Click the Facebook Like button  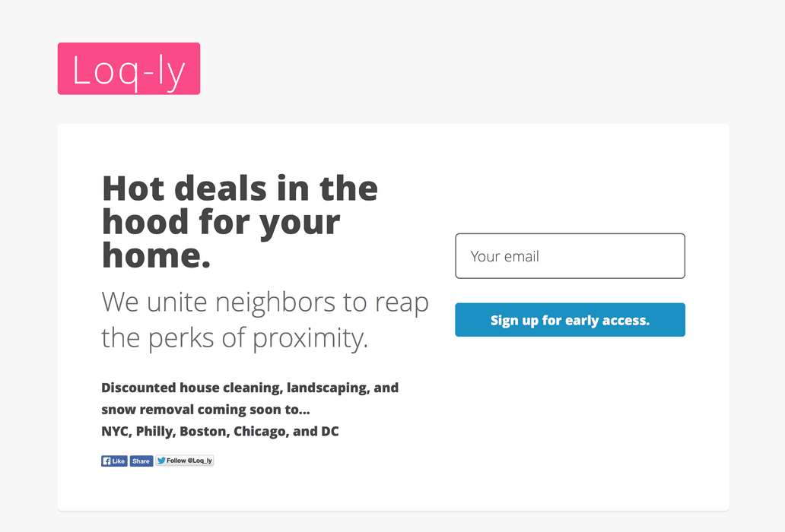(115, 461)
